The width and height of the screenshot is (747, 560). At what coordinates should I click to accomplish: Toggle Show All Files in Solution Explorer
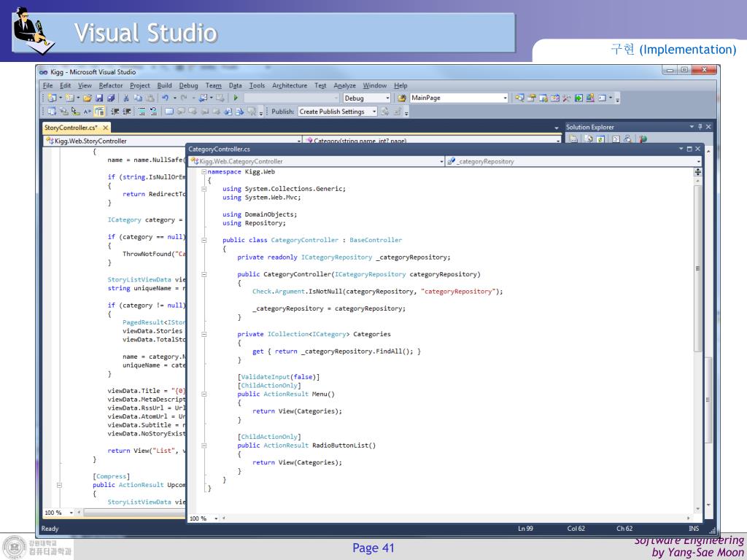(589, 139)
